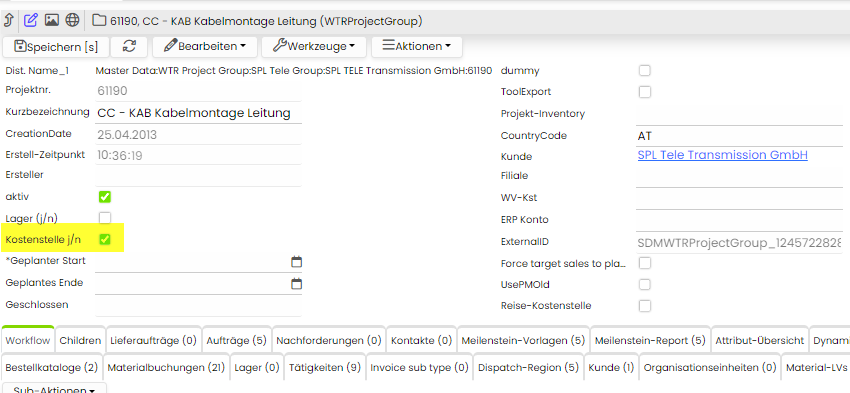Click the refresh arrows button
The height and width of the screenshot is (393, 850).
(x=129, y=47)
